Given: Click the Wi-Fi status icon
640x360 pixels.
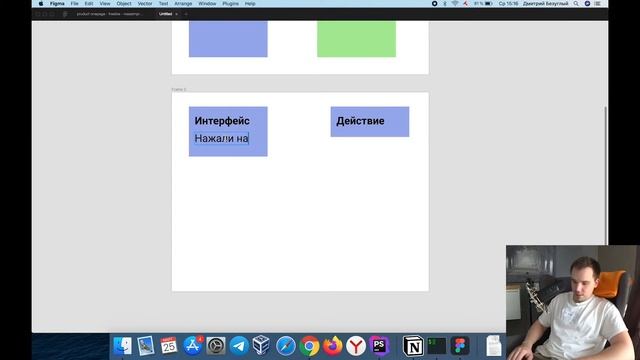Looking at the screenshot, I should [x=455, y=4].
